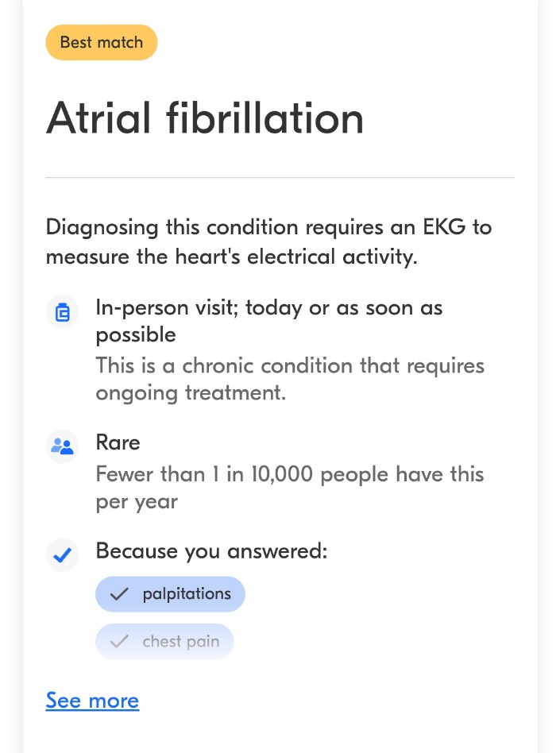Click the divider line under the title
The width and height of the screenshot is (560, 753).
280,178
